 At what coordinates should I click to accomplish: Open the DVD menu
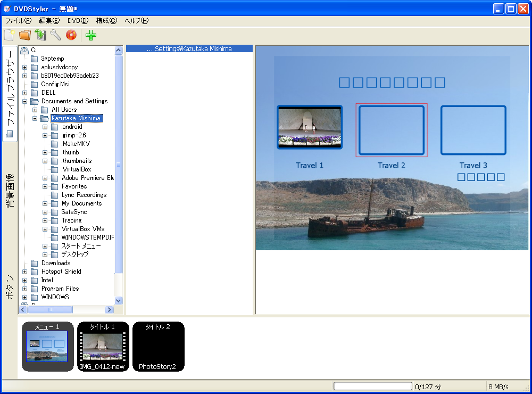78,20
